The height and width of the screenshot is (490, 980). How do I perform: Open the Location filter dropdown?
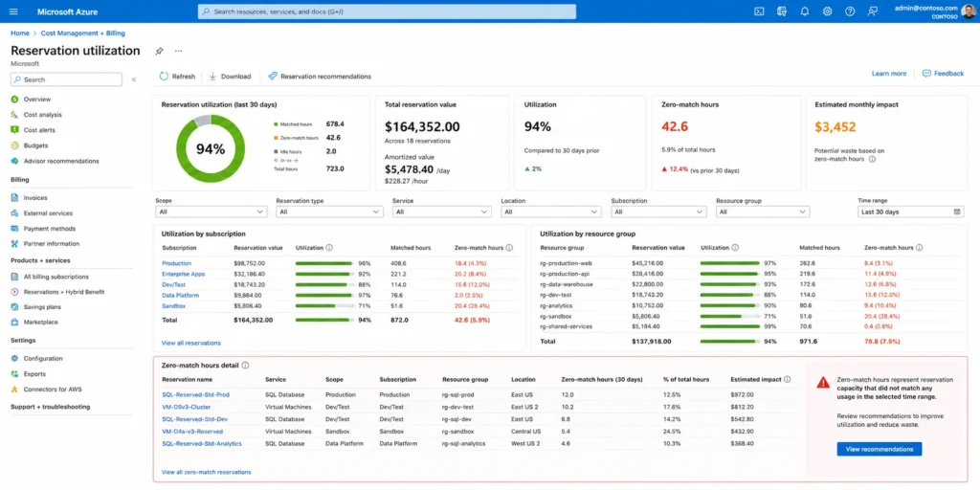pos(550,212)
